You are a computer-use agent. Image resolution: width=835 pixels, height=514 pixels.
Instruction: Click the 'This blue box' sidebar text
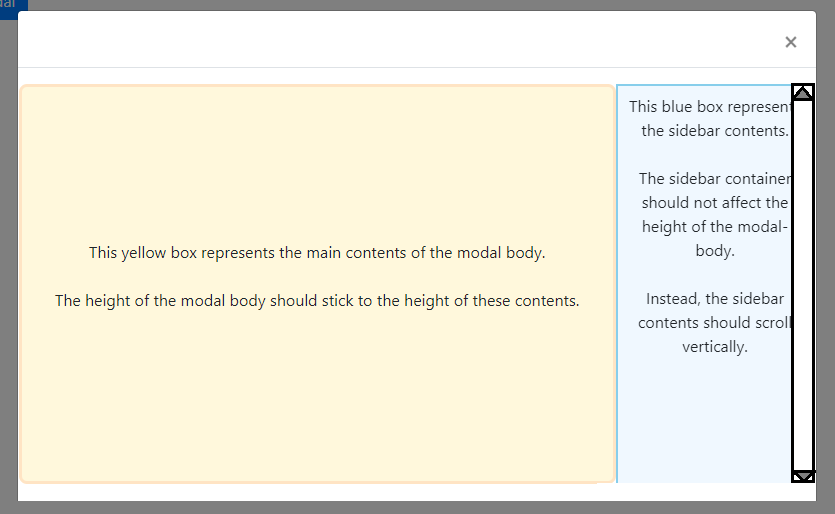click(x=710, y=107)
